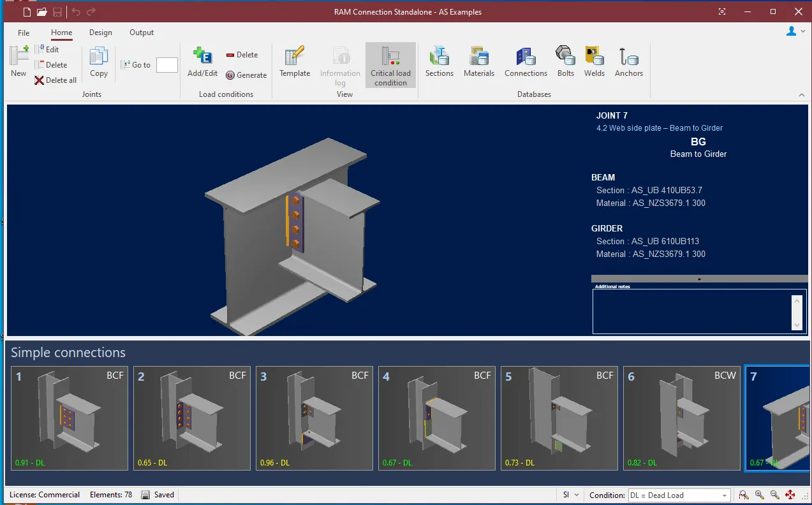
Task: Click the zoom window icon in status bar
Action: (744, 495)
